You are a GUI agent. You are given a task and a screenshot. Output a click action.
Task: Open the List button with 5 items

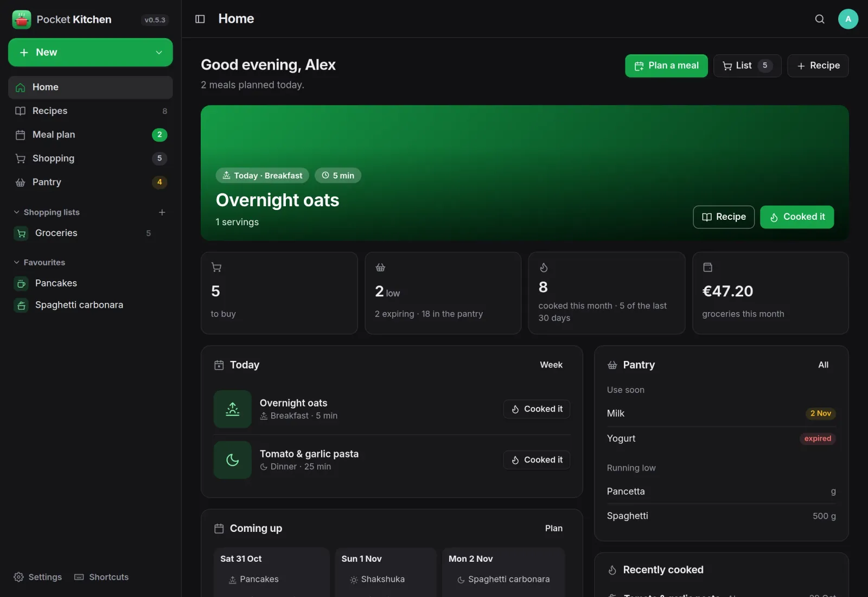pyautogui.click(x=747, y=66)
